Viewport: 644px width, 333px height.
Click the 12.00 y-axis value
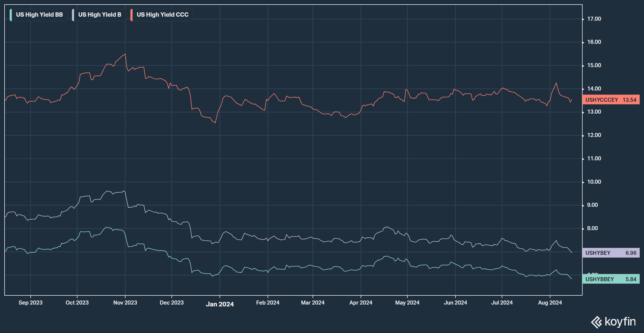point(594,135)
